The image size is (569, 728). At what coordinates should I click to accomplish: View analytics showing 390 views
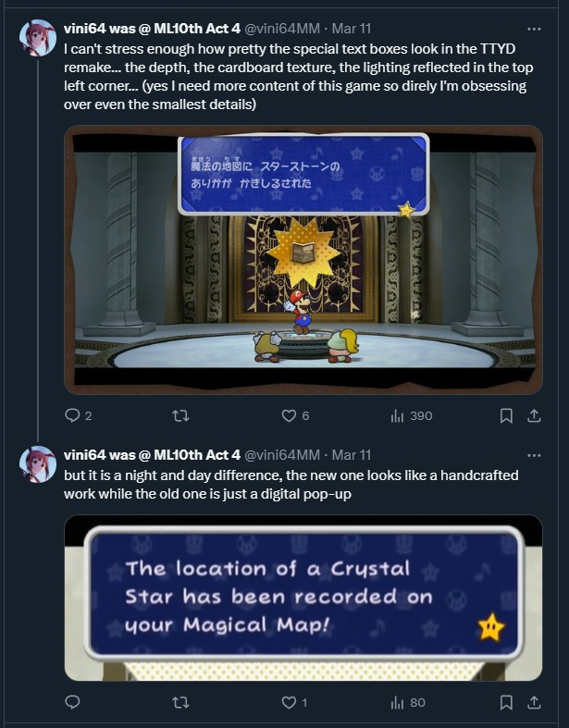[x=412, y=415]
